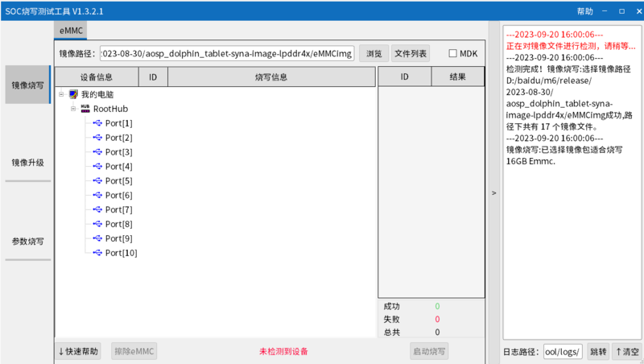
Task: Switch to the eMMC tab
Action: pos(71,31)
